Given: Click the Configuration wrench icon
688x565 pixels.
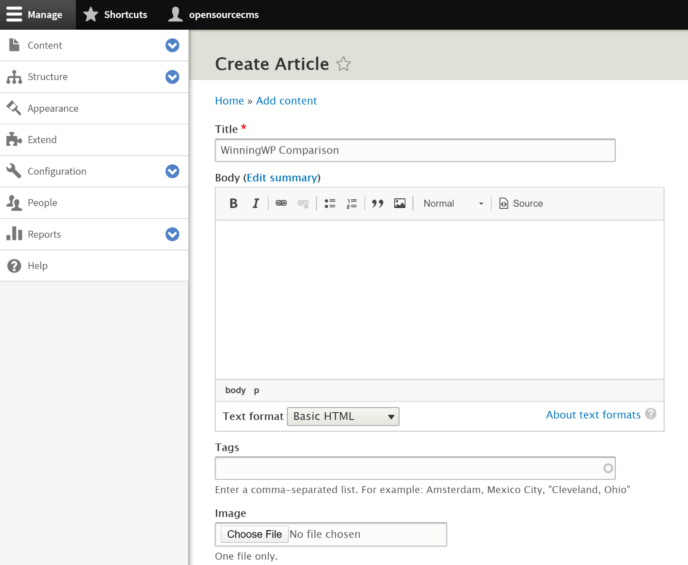Looking at the screenshot, I should 14,171.
